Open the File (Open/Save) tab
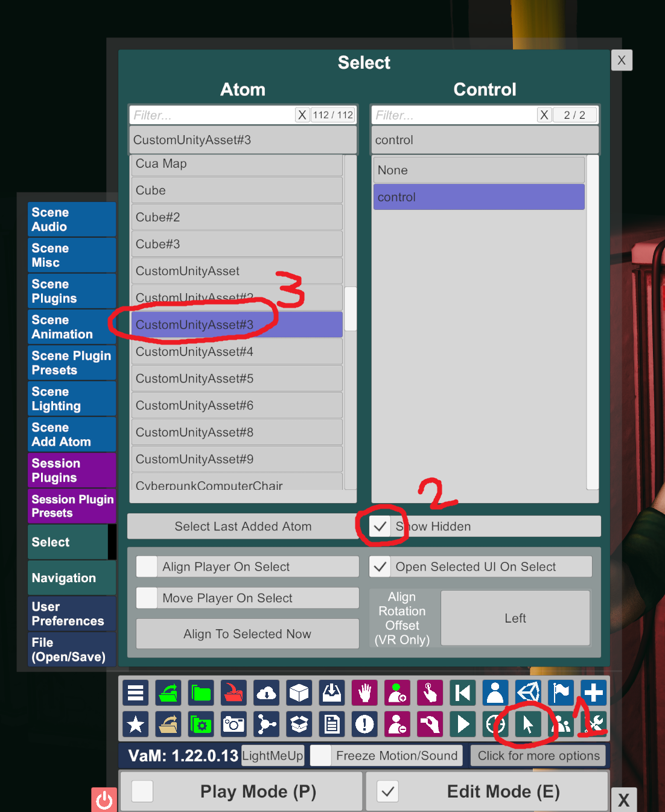 pos(71,650)
